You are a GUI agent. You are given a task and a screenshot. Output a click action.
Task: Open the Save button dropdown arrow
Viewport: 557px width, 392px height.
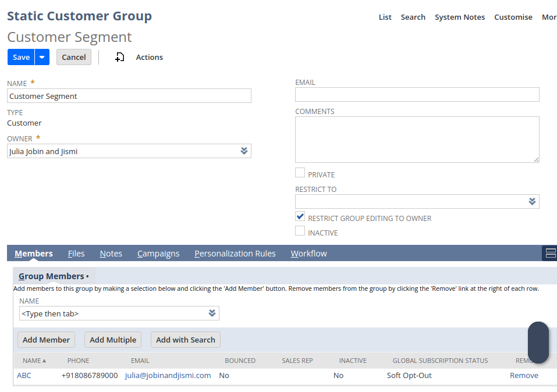pyautogui.click(x=42, y=57)
